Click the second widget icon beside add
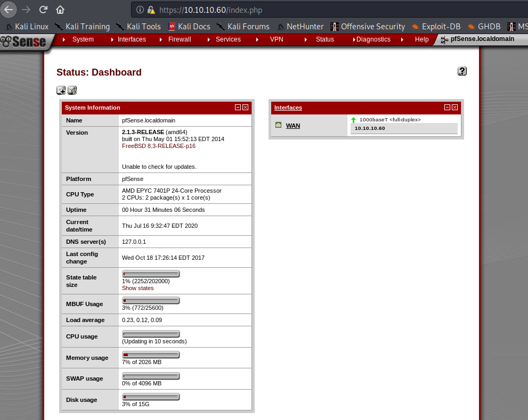 [x=72, y=90]
